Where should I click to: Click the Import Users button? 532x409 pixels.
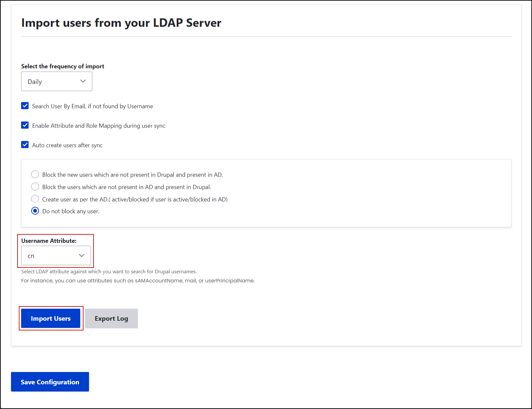click(51, 318)
